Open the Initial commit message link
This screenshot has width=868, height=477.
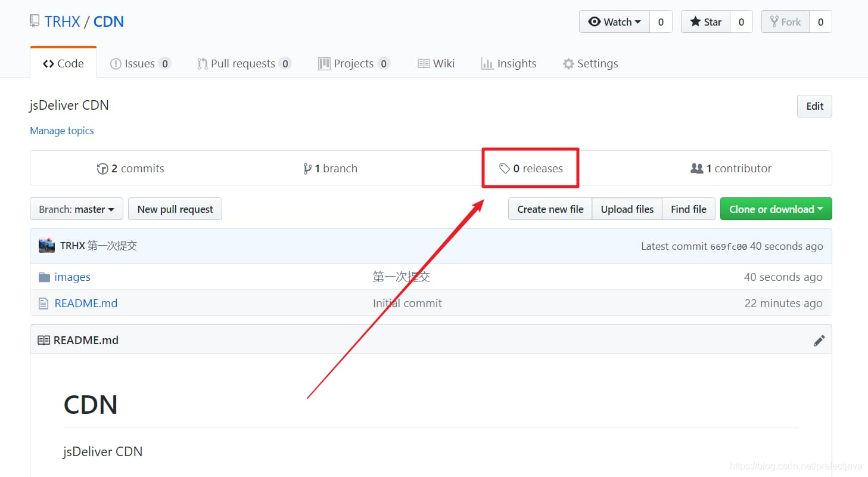pyautogui.click(x=407, y=303)
